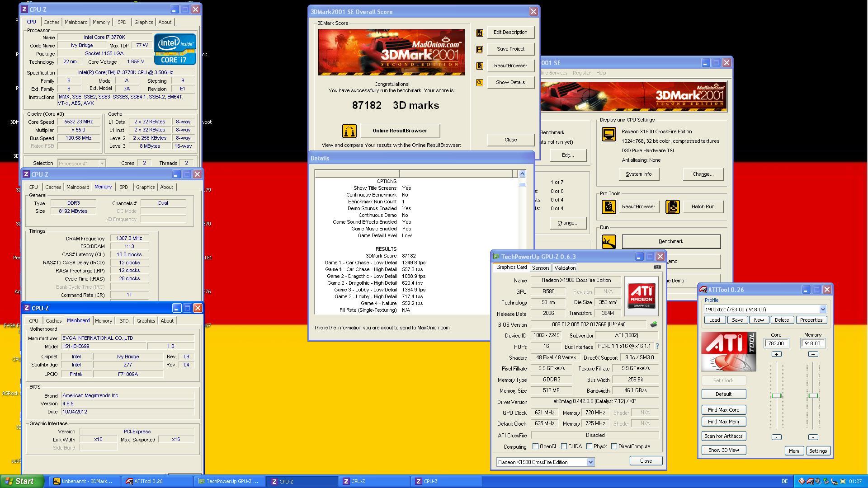Click Scan for Artifacts button
The height and width of the screenshot is (488, 868).
click(x=723, y=436)
